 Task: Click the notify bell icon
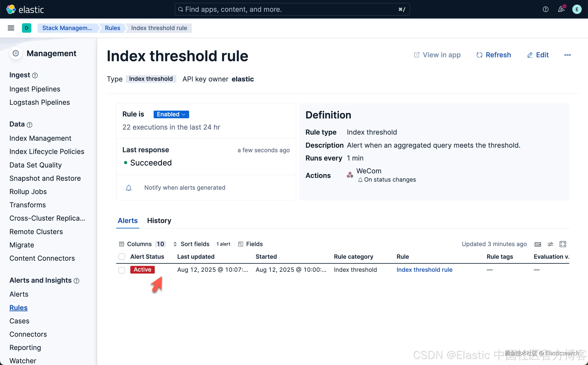(129, 188)
